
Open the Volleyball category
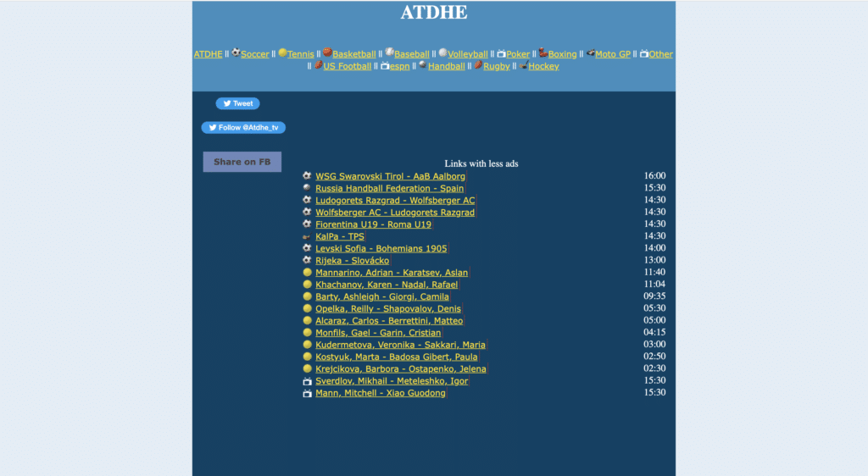pos(468,54)
